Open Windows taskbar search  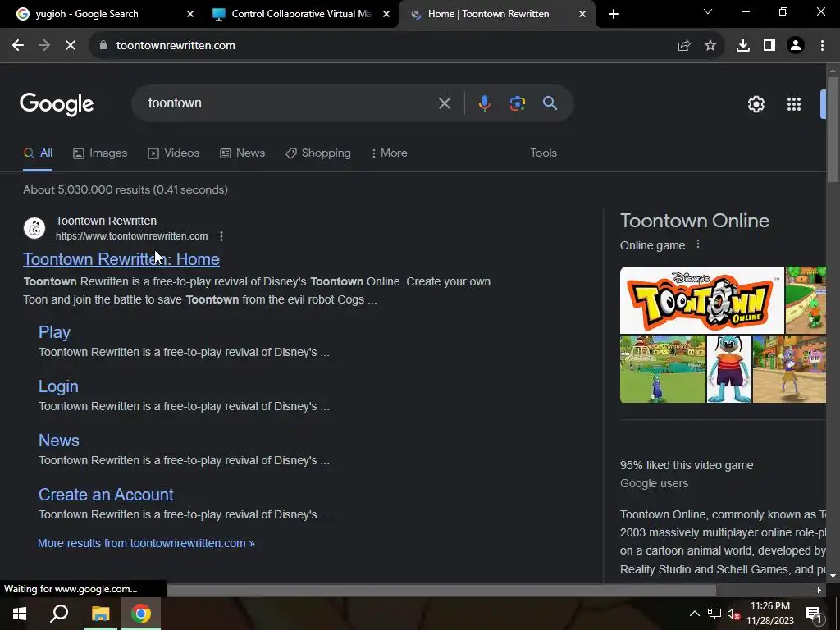59,614
